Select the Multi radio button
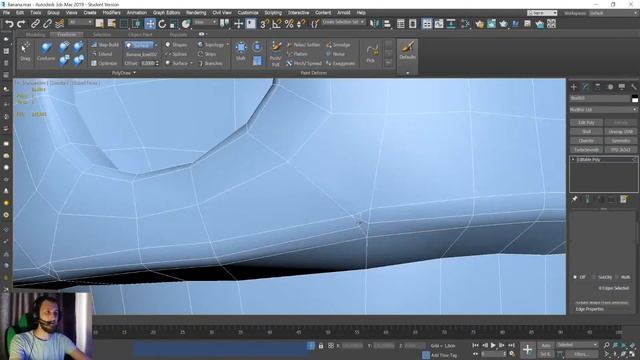Screen dimensions: 640x360 tap(617, 277)
